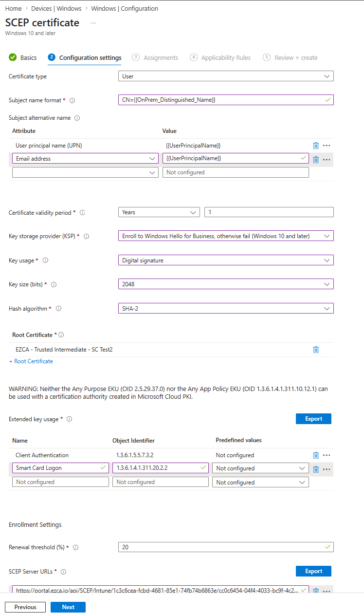View the Renewal threshold info tooltip
Viewport: 364px width, 614px height.
75,547
